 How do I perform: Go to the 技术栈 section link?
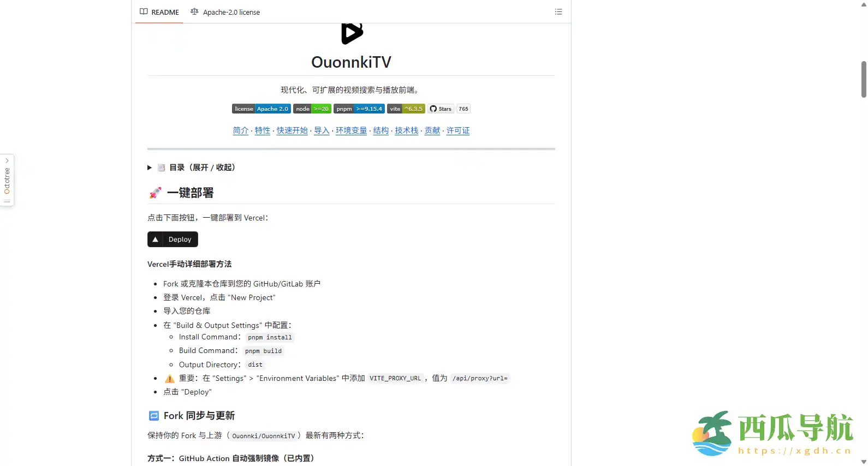(406, 130)
